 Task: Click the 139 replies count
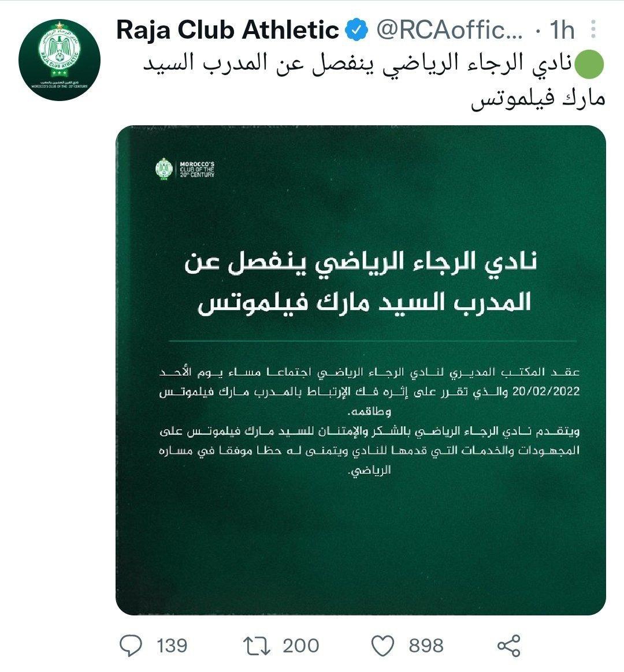172,645
